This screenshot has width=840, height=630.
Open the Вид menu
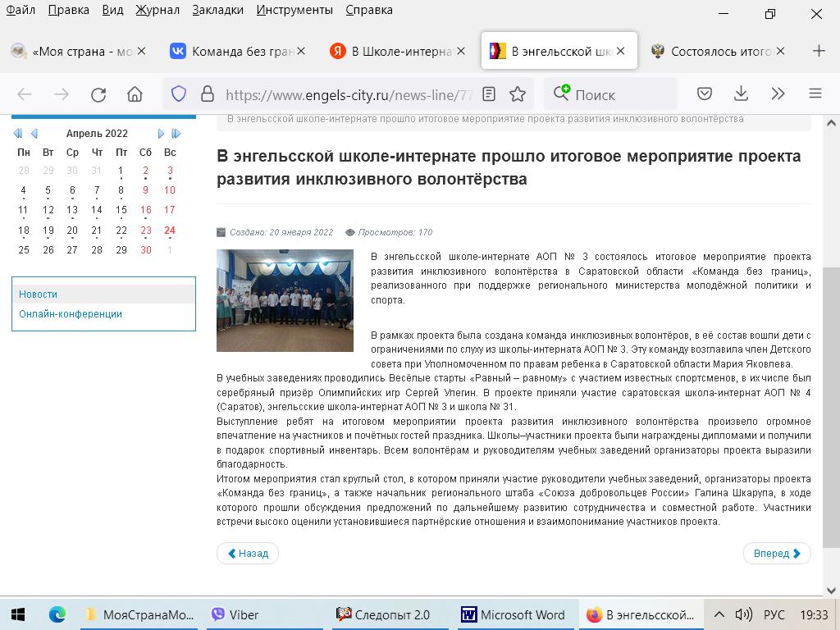tap(112, 10)
